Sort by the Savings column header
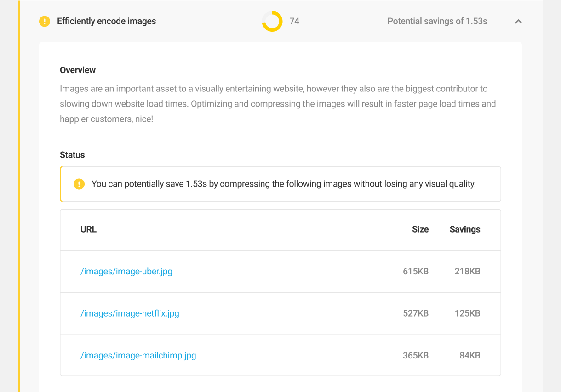This screenshot has width=561, height=392. (x=464, y=229)
